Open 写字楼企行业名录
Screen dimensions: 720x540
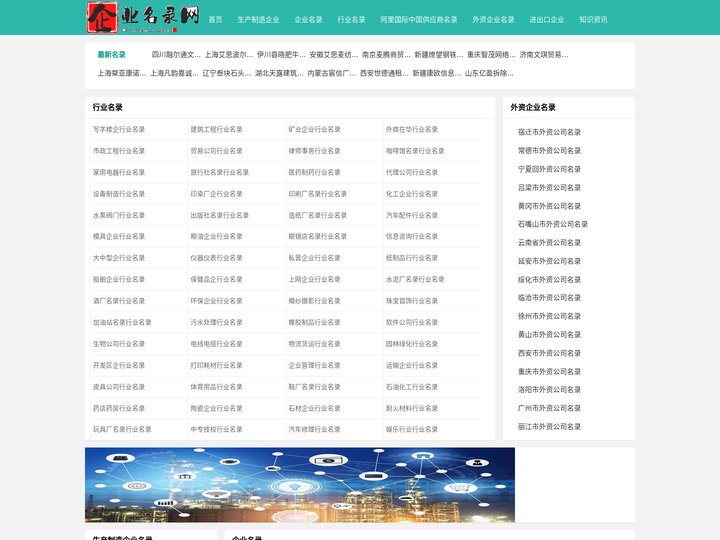click(x=119, y=129)
